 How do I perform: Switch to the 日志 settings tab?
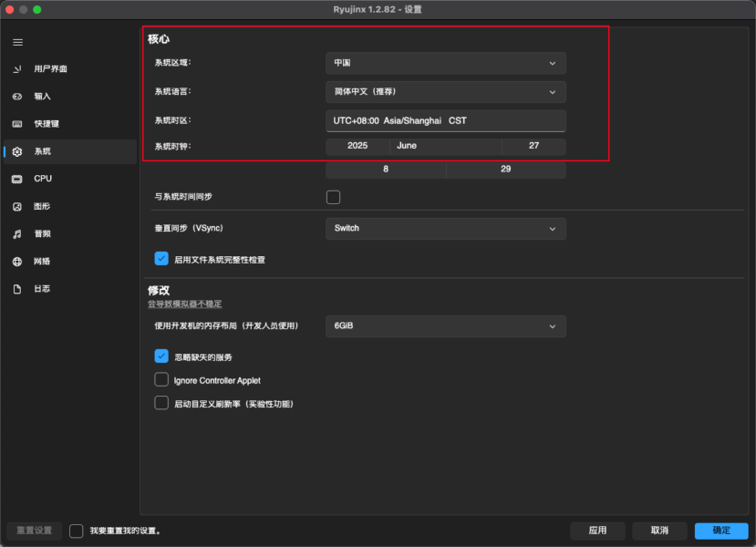click(x=70, y=289)
